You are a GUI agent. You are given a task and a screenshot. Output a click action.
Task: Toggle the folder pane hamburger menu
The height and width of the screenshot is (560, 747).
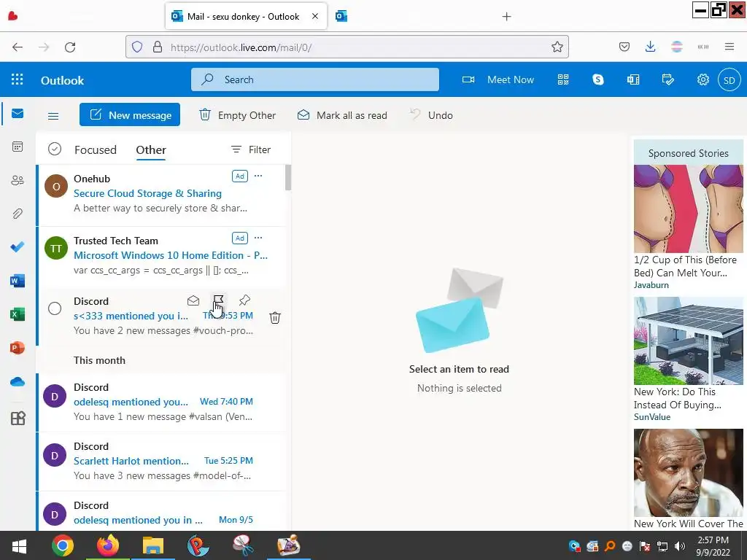(53, 116)
